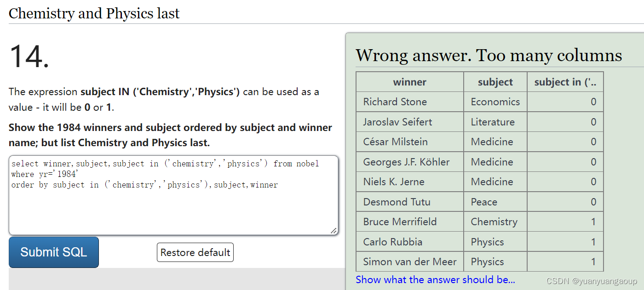Screen dimensions: 644x290
Task: Click the Submit SQL button
Action: [53, 252]
